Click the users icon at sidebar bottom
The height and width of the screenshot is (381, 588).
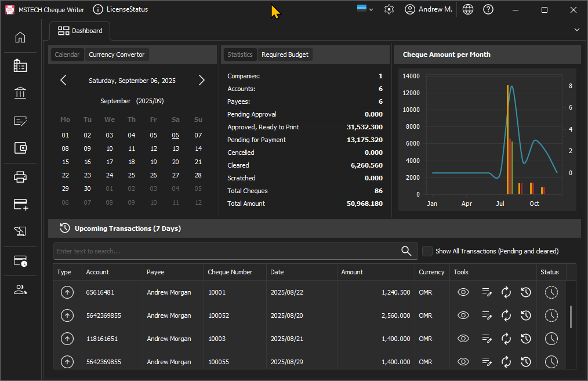click(20, 290)
